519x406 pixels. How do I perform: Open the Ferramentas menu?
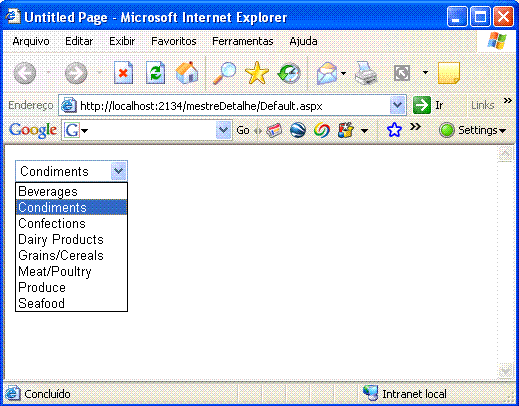pos(243,41)
